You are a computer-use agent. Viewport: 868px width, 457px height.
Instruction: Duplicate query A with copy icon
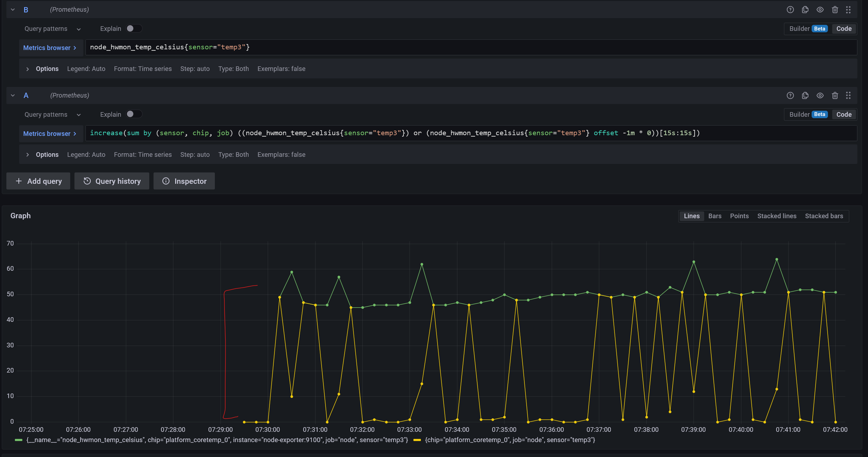coord(805,95)
